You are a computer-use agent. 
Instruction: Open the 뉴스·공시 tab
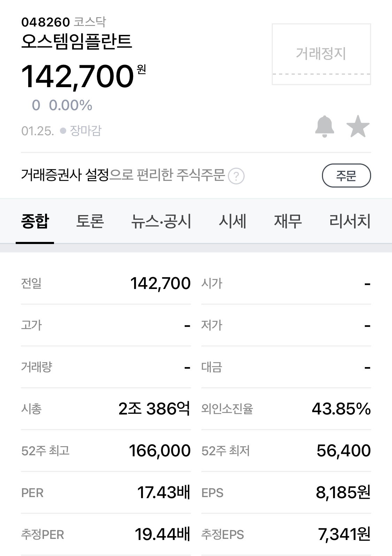(x=161, y=221)
